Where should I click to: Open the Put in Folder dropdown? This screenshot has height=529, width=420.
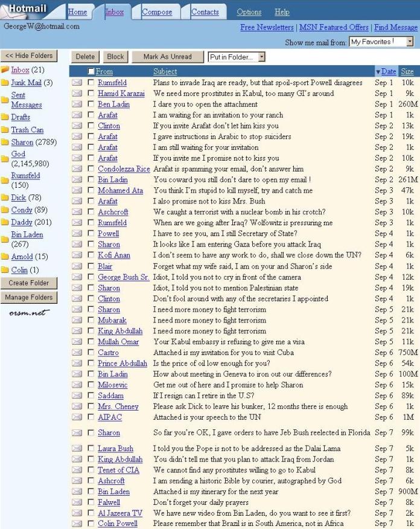tap(237, 57)
